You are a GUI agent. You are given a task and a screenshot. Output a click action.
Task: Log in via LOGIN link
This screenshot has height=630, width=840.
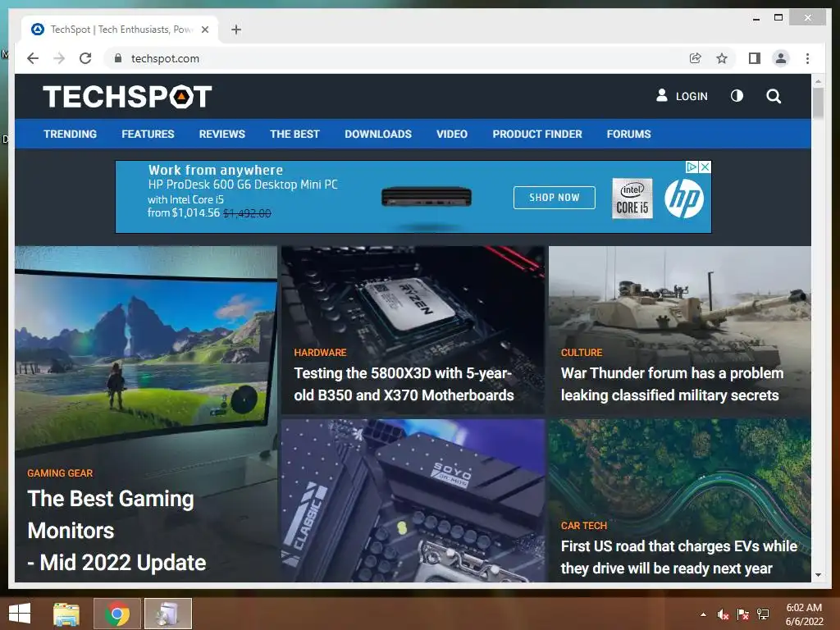(682, 96)
